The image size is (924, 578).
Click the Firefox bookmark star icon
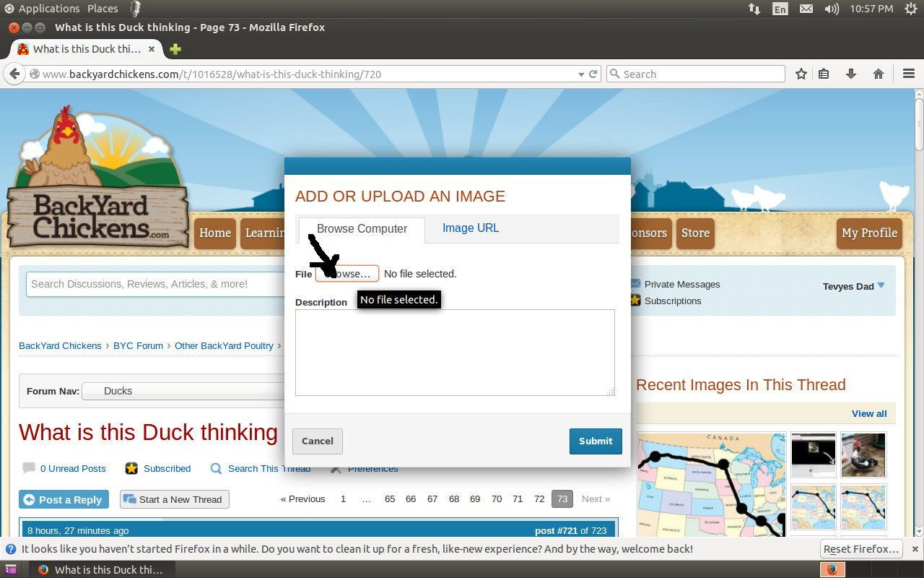click(801, 74)
